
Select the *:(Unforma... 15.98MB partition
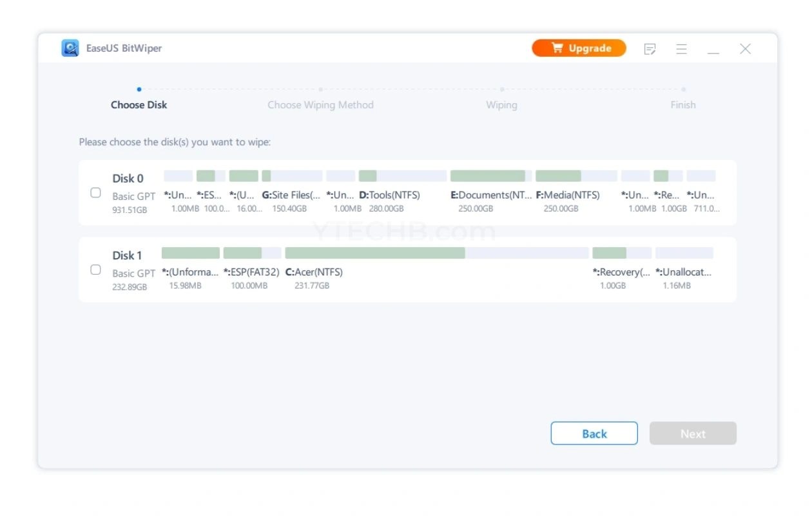tap(190, 268)
